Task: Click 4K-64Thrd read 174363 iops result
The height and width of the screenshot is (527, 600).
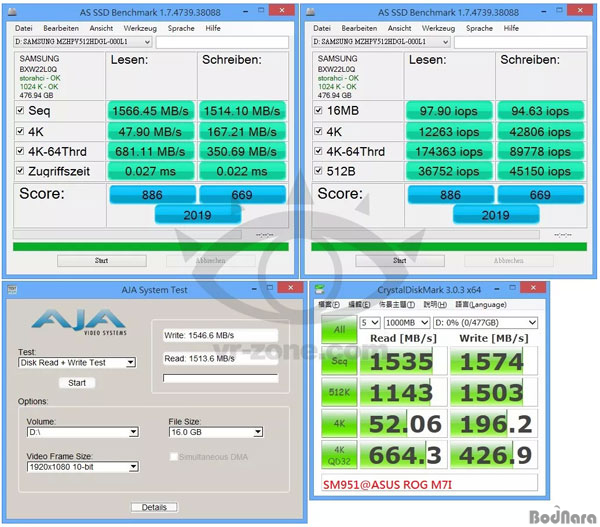Action: coord(449,152)
